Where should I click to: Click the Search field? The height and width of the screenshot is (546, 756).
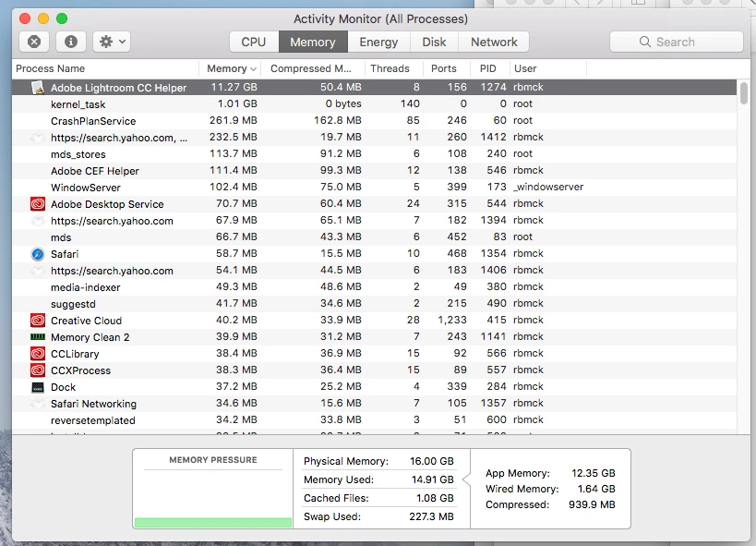click(676, 42)
